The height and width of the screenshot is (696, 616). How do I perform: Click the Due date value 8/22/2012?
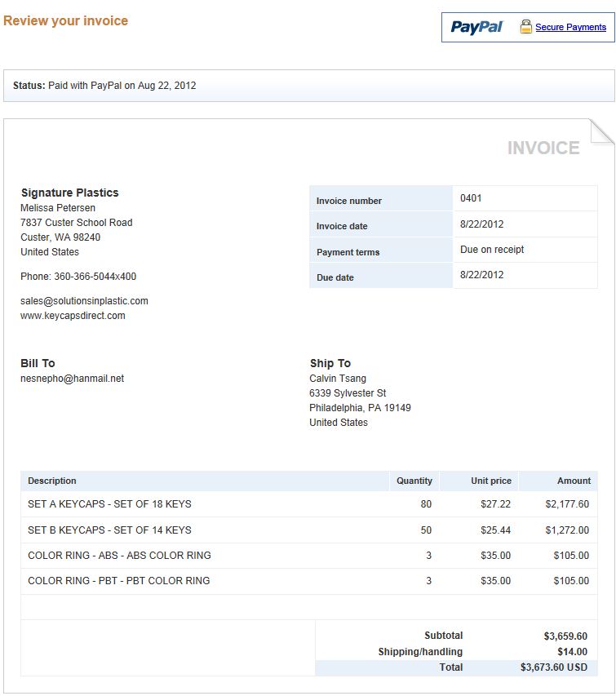pos(481,275)
